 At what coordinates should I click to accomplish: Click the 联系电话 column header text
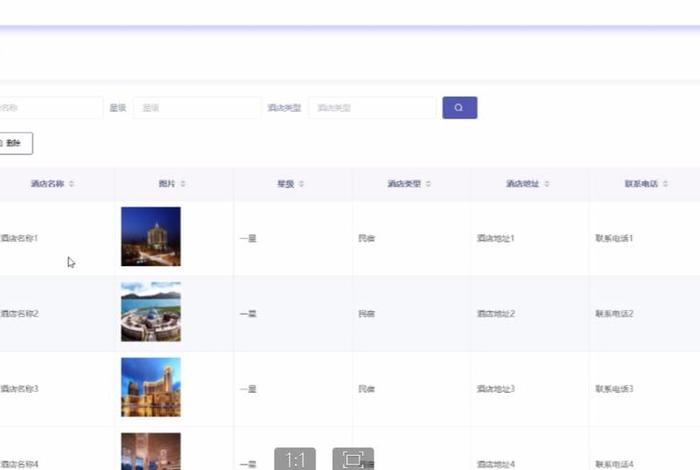pos(641,183)
